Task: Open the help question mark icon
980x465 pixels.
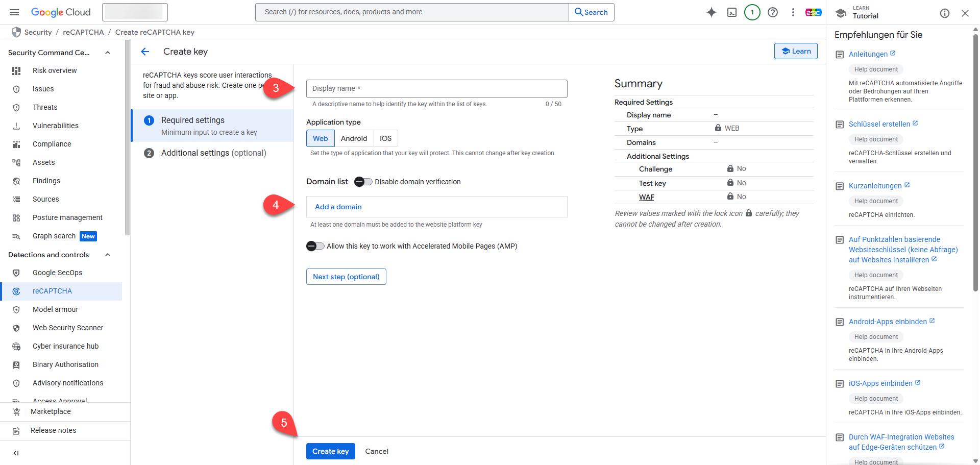Action: pos(772,12)
